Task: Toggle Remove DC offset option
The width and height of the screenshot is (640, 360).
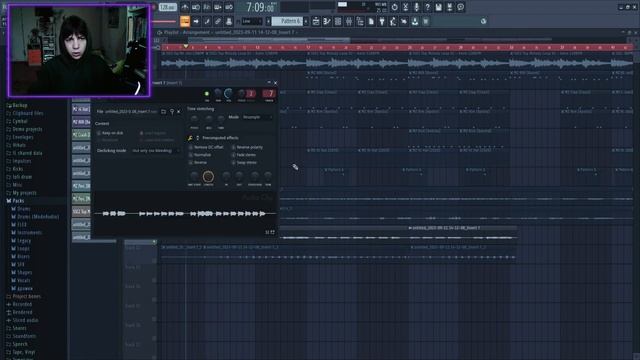Action: [x=207, y=147]
